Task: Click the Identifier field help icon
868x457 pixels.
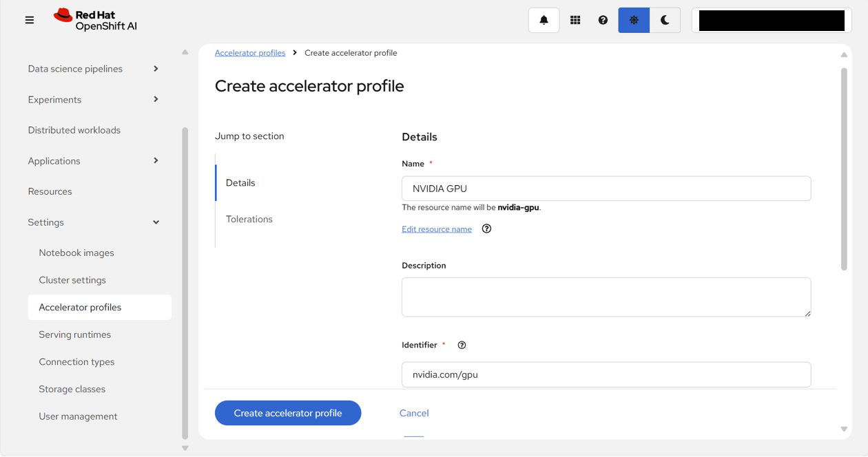Action: [462, 345]
